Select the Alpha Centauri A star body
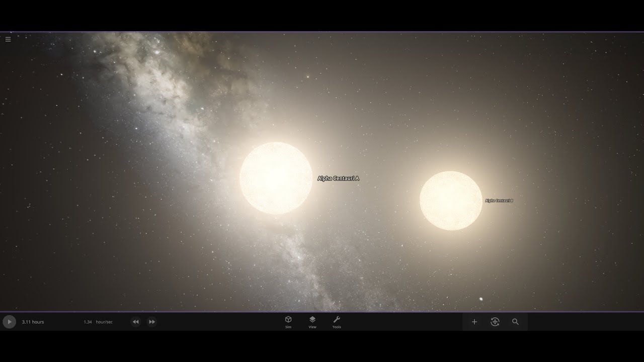Viewport: 644px width, 362px height. (276, 178)
